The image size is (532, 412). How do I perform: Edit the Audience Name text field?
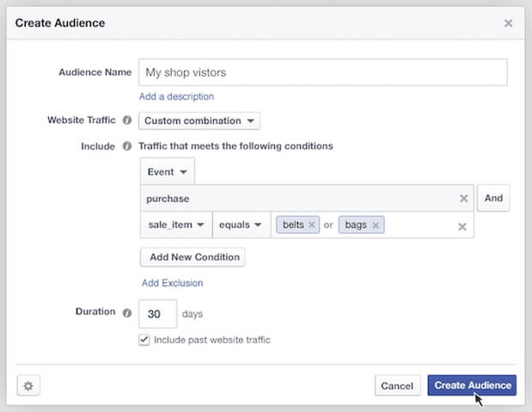coord(323,73)
